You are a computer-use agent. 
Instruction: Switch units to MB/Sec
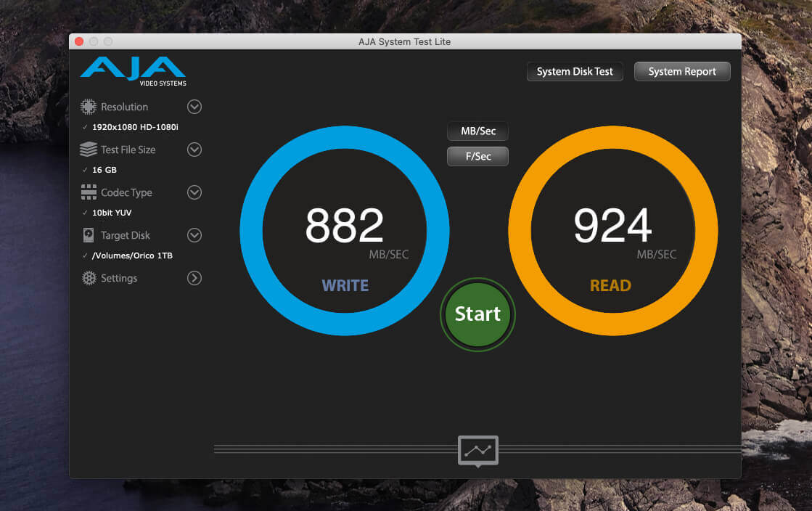click(477, 131)
